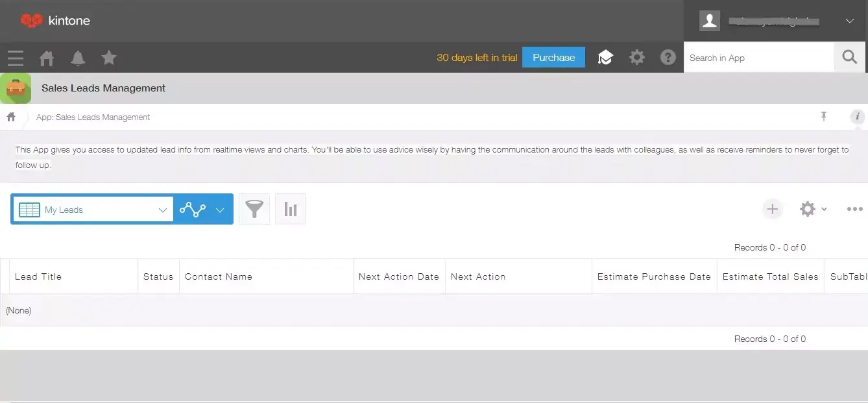Sort by Estimate Purchase Date column
The height and width of the screenshot is (403, 868).
pos(654,276)
